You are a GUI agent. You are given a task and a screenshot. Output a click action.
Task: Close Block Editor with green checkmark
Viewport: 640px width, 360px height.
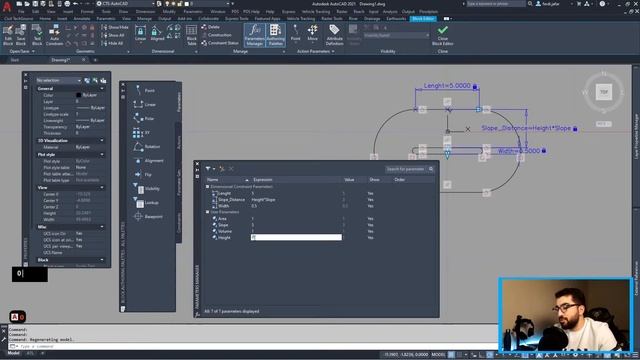443,35
